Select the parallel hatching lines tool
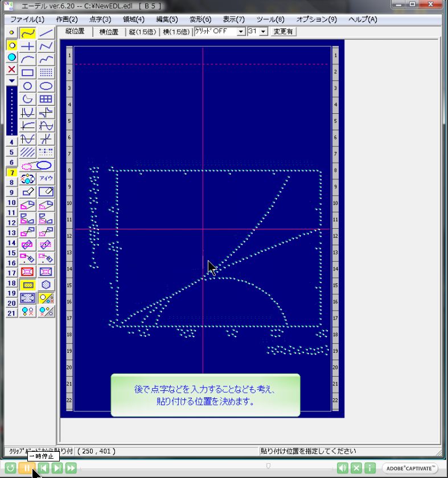Image resolution: width=448 pixels, height=478 pixels. pos(28,152)
